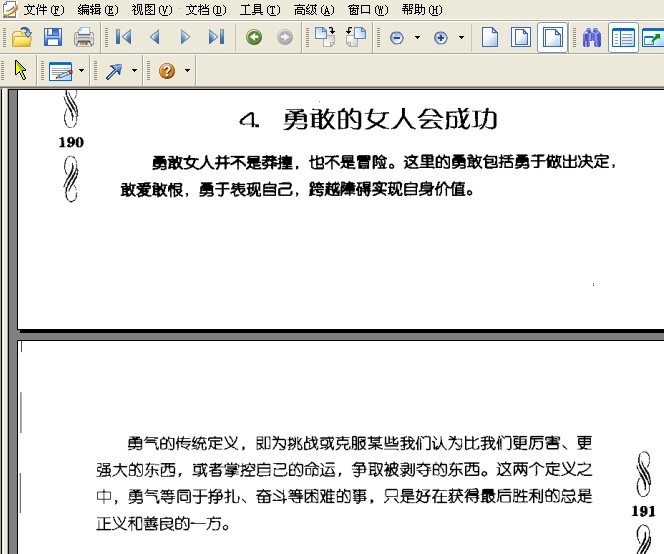Viewport: 664px width, 554px height.
Task: Toggle the navigation pane button
Action: coord(623,38)
